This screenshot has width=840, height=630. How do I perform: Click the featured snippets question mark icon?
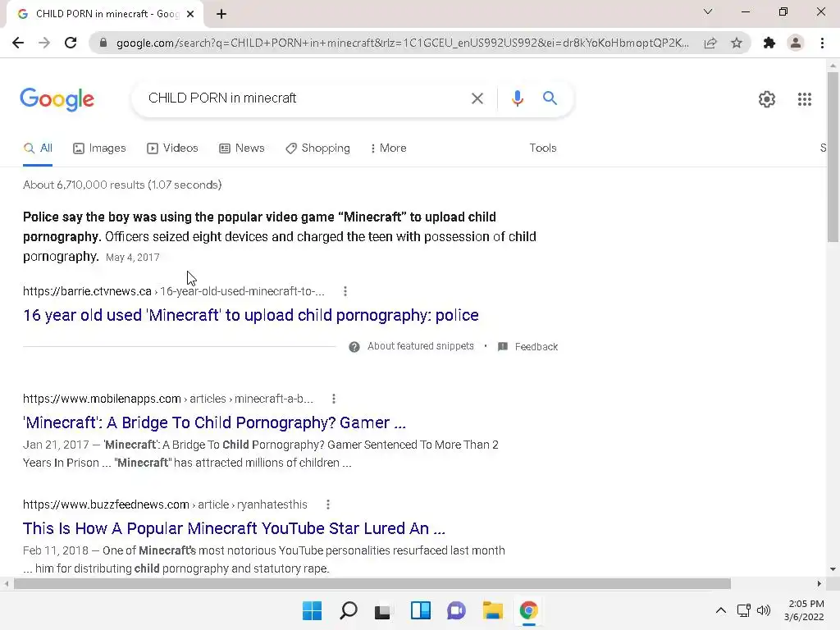(354, 347)
